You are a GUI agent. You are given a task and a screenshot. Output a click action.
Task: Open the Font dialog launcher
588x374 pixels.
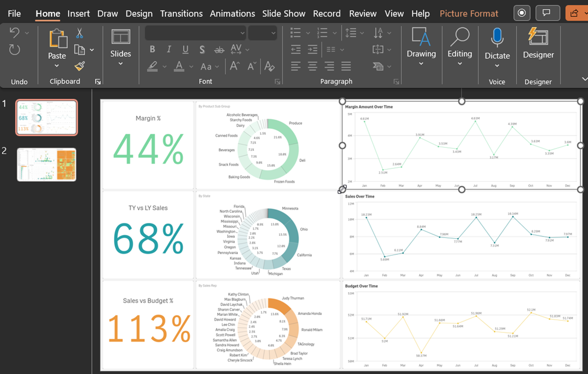[x=278, y=82]
